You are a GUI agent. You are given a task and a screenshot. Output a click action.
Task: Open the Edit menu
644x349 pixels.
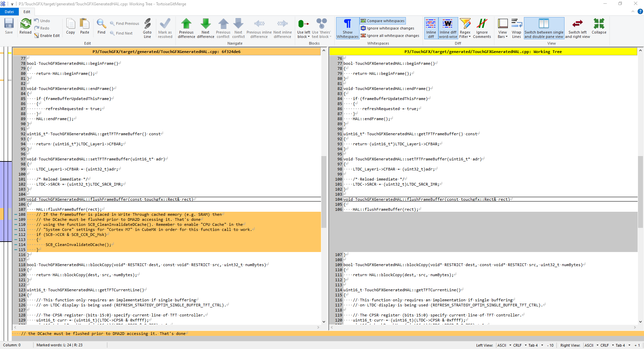(26, 11)
